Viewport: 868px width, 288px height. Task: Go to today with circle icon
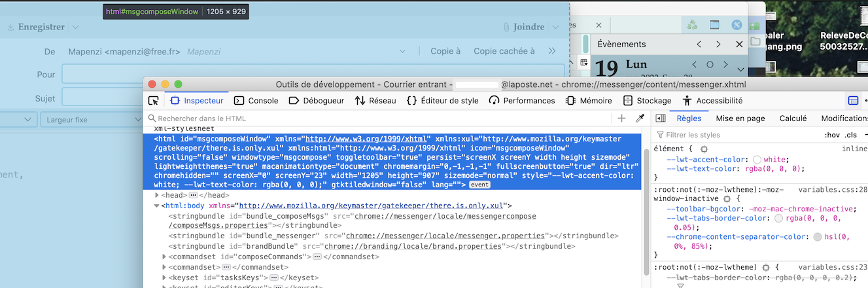(710, 65)
